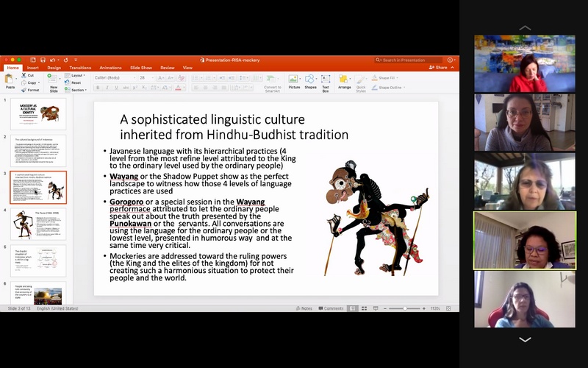This screenshot has height=368, width=588.
Task: Insert a Text Box
Action: coord(326,80)
